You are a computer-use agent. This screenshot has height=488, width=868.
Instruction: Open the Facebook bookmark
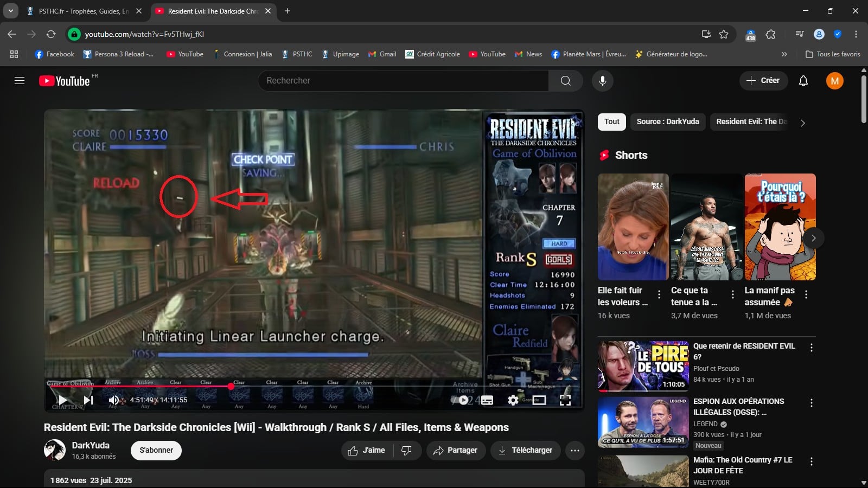(x=54, y=54)
